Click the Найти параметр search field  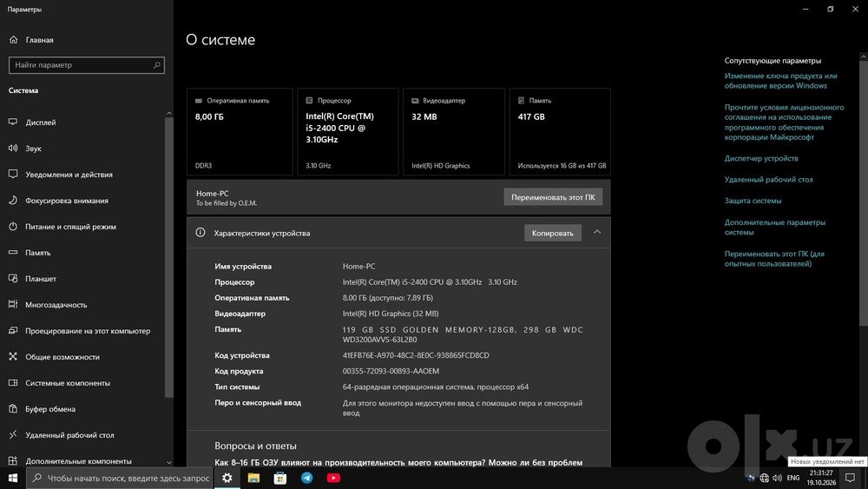[x=86, y=65]
